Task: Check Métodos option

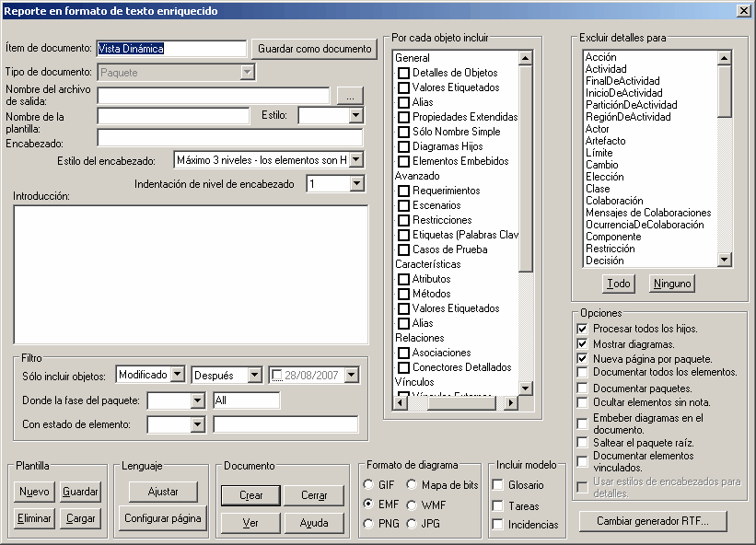Action: coord(403,294)
